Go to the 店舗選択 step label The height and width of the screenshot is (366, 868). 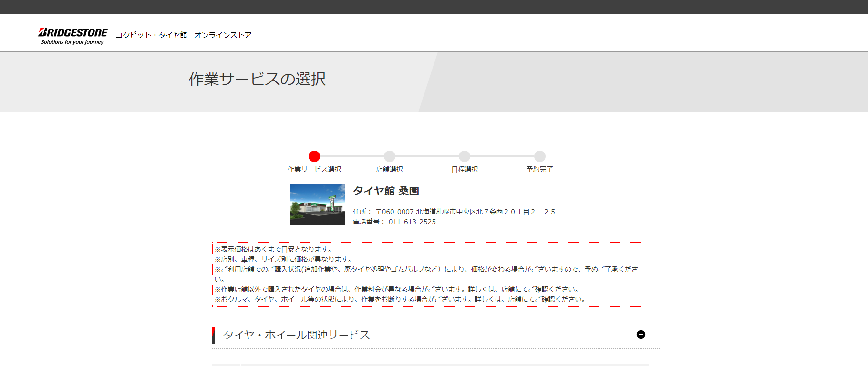(x=390, y=169)
